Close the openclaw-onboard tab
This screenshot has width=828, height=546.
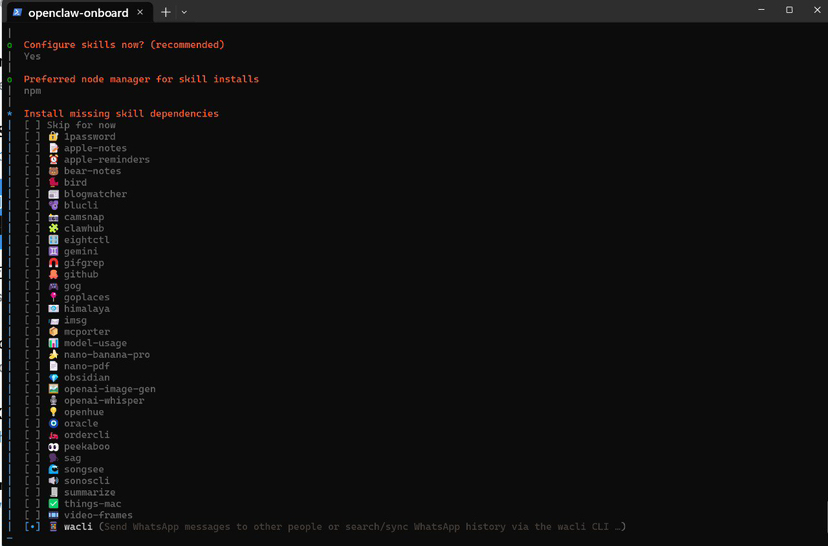click(140, 12)
